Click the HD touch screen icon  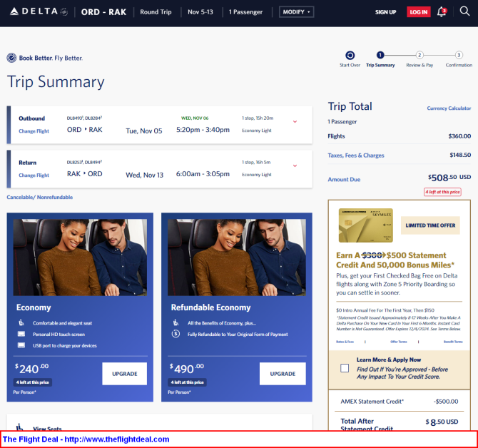(x=21, y=334)
